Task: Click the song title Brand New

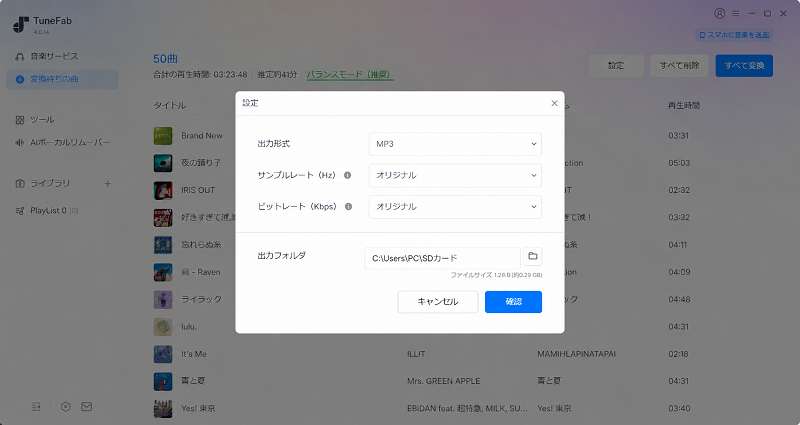Action: click(x=202, y=136)
